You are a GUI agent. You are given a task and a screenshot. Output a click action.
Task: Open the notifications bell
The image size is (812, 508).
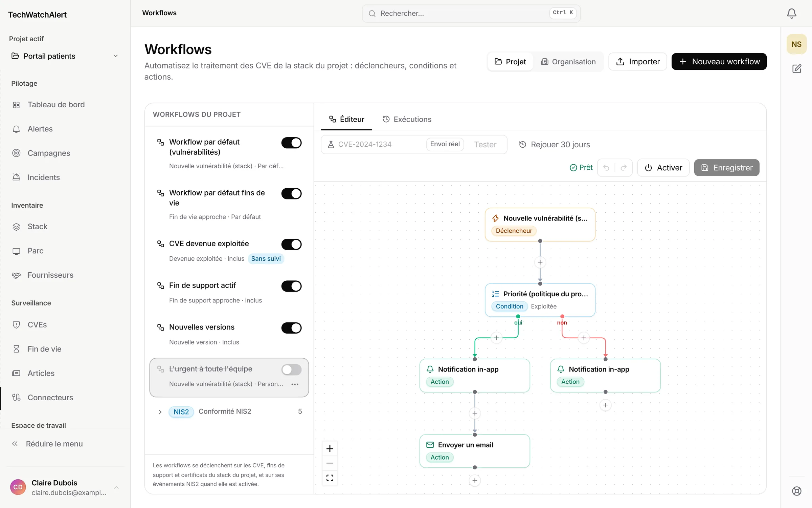coord(791,14)
